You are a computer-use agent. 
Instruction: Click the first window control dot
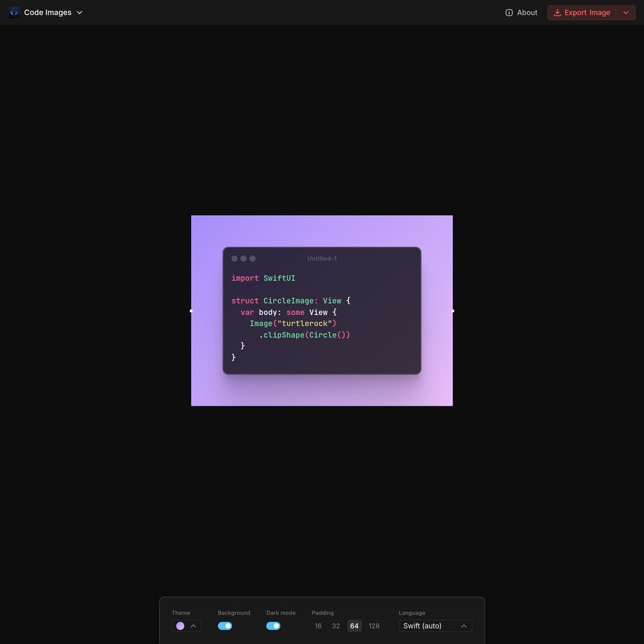(234, 258)
